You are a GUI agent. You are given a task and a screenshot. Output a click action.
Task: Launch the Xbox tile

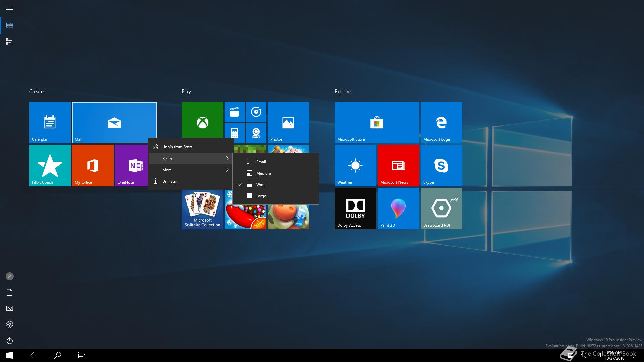click(203, 120)
